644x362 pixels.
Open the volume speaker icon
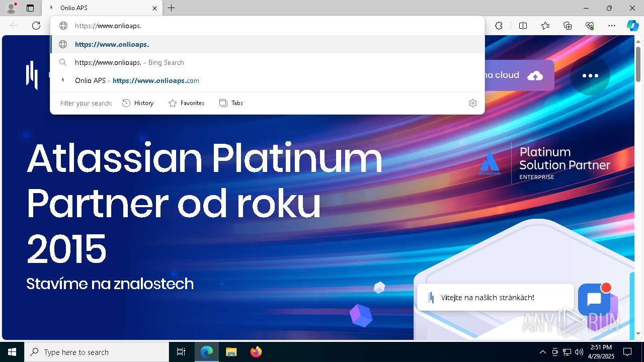[579, 352]
